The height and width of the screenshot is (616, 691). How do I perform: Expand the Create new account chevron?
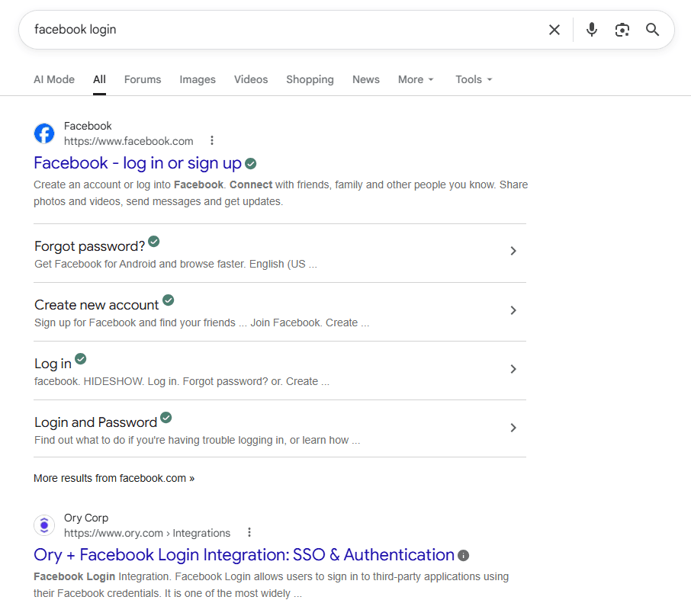513,310
